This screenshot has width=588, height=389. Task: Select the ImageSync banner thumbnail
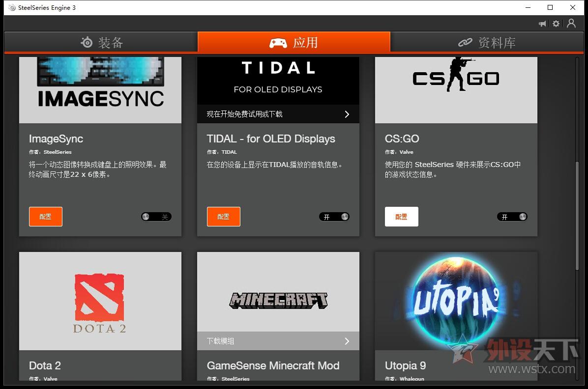[100, 90]
